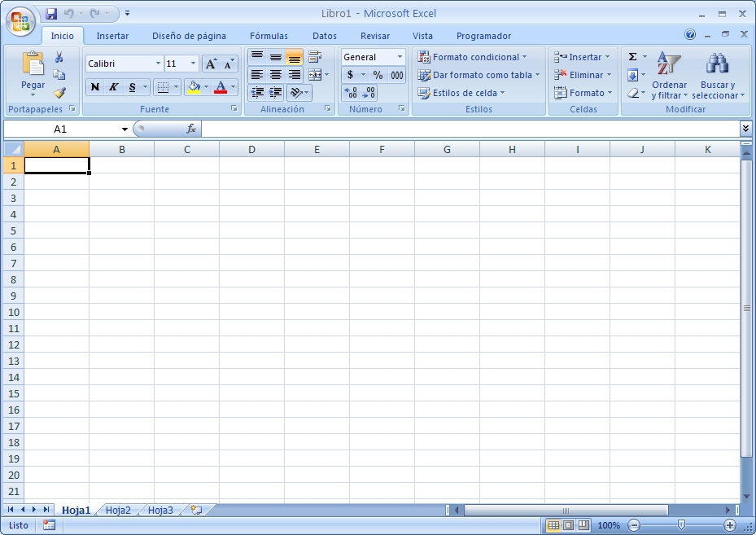Decrease font size with small A
The width and height of the screenshot is (756, 535).
(x=229, y=64)
